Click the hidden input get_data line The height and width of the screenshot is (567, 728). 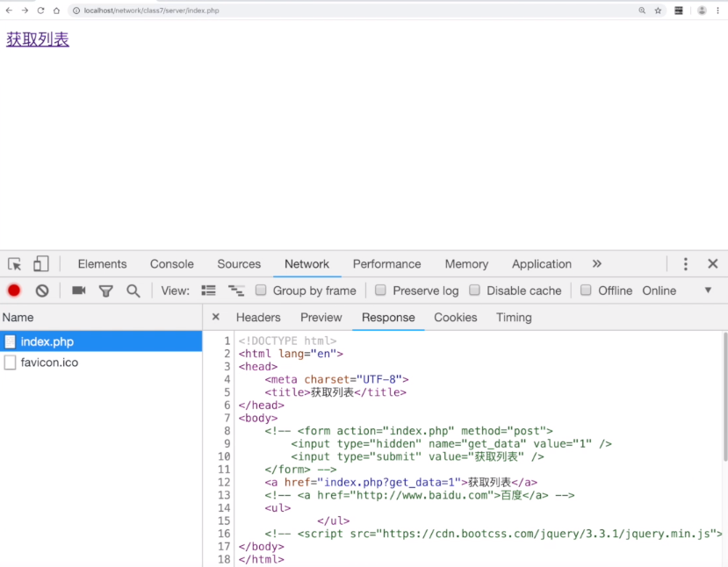point(451,443)
